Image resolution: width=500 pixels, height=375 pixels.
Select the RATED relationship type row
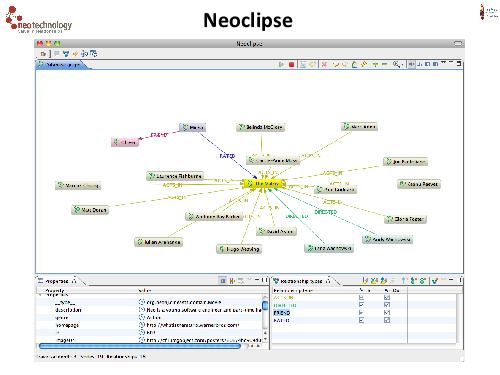point(364,320)
